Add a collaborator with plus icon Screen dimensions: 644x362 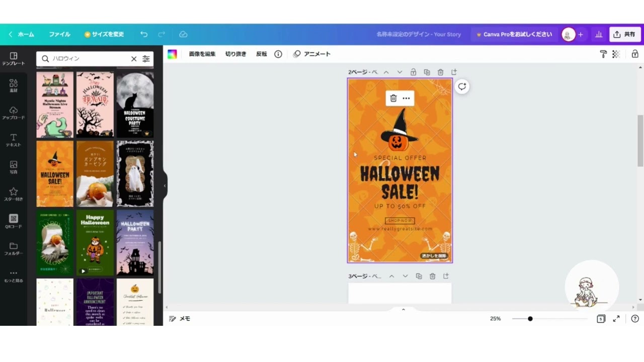(x=581, y=34)
